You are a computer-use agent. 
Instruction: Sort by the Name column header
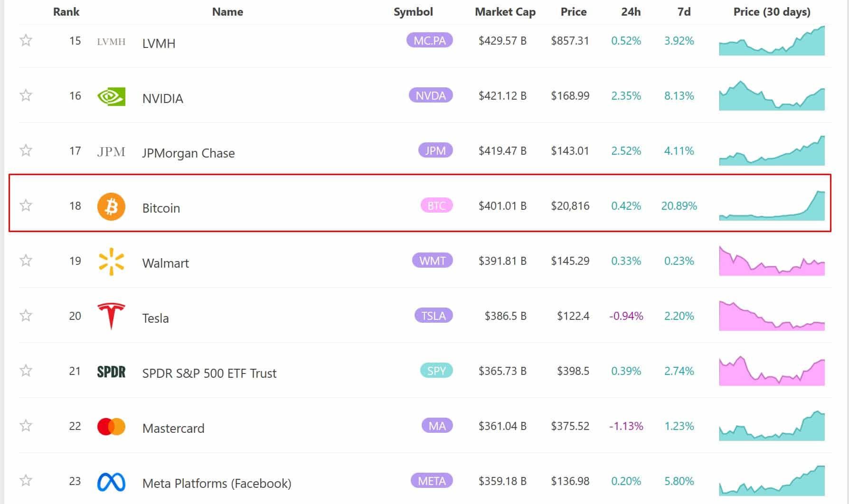[227, 12]
